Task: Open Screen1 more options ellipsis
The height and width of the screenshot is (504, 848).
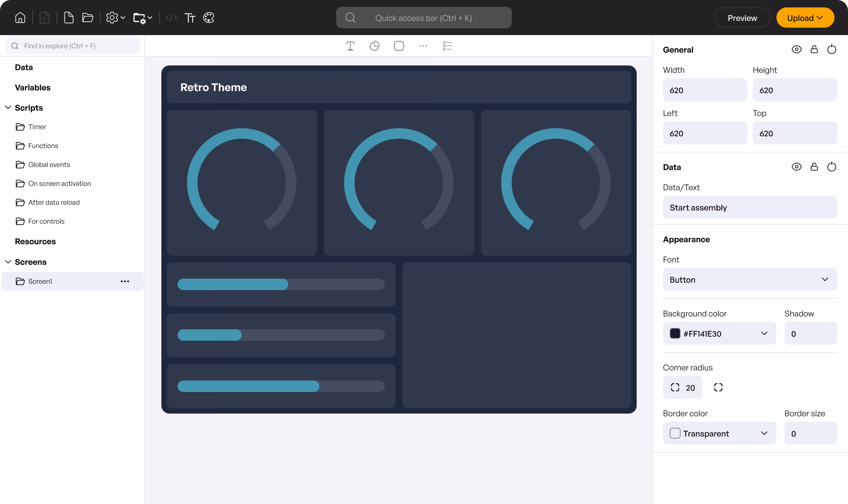Action: coord(125,281)
